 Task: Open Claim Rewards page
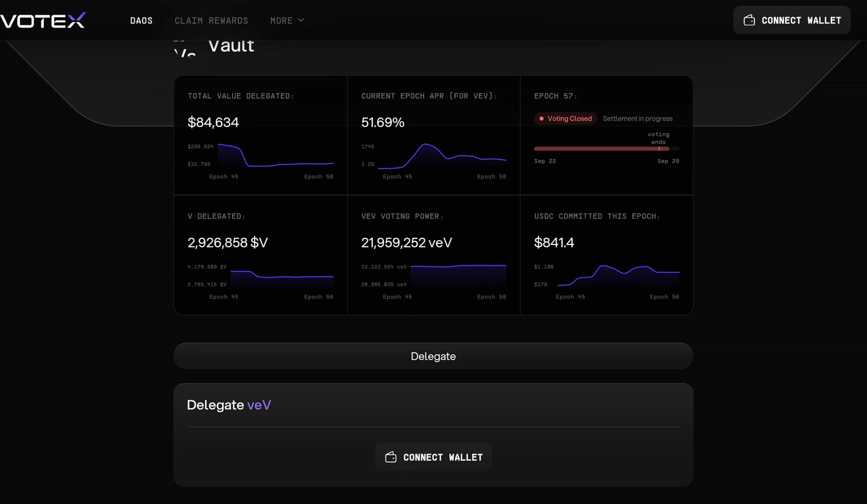click(211, 21)
